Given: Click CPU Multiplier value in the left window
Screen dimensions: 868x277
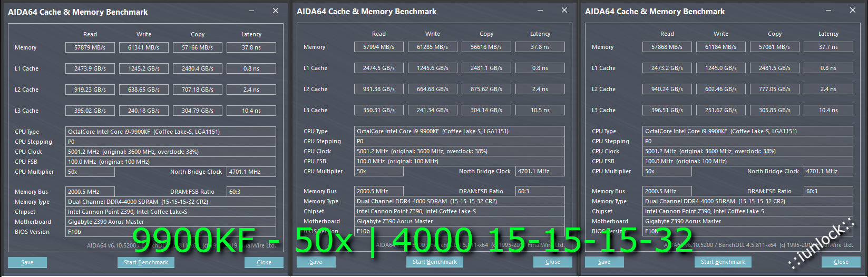Looking at the screenshot, I should (x=90, y=172).
